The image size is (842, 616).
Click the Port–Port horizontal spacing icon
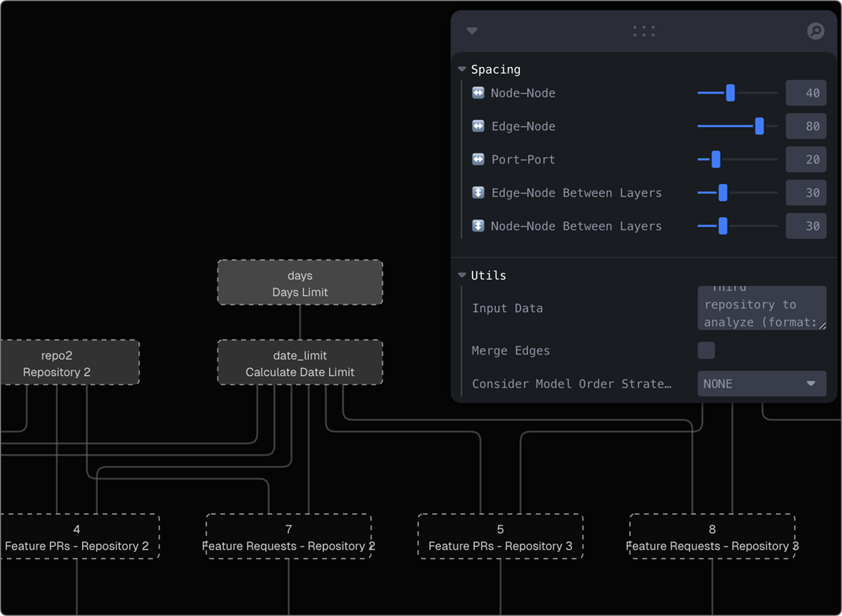point(478,159)
